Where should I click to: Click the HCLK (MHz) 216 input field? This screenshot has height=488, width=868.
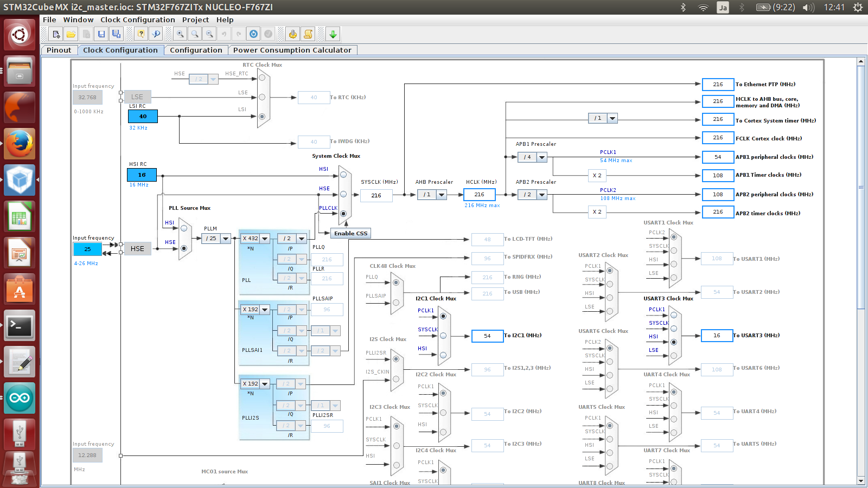coord(479,194)
